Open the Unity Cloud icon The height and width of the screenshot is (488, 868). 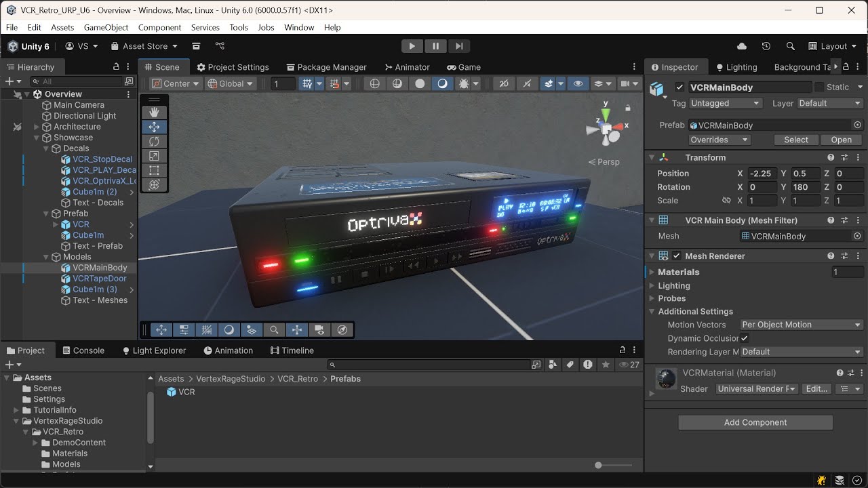[741, 46]
